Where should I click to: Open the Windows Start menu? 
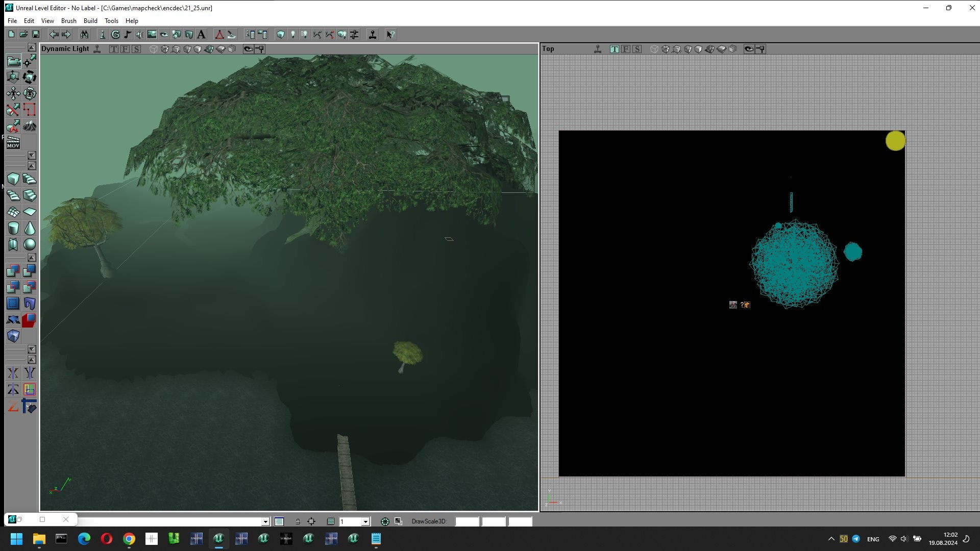[x=16, y=539]
